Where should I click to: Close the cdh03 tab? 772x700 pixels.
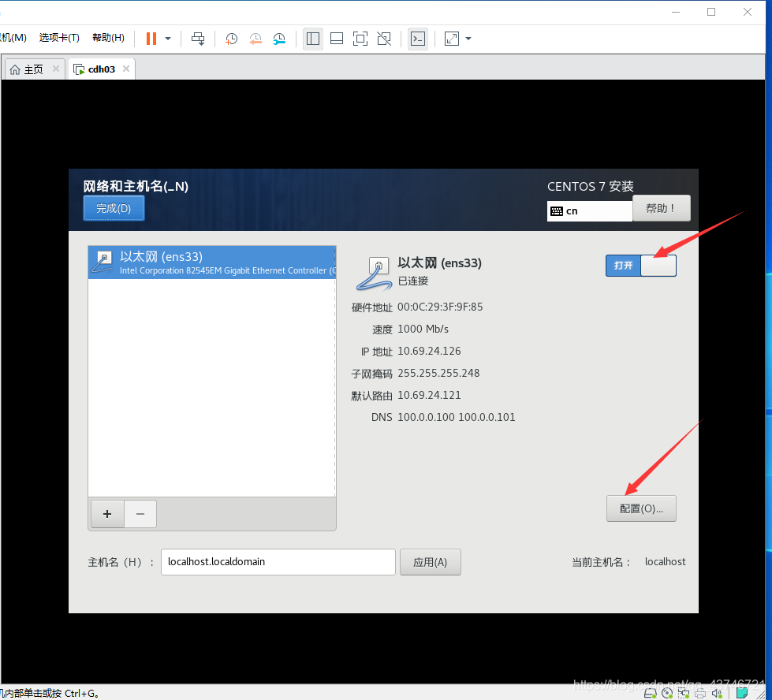(126, 69)
